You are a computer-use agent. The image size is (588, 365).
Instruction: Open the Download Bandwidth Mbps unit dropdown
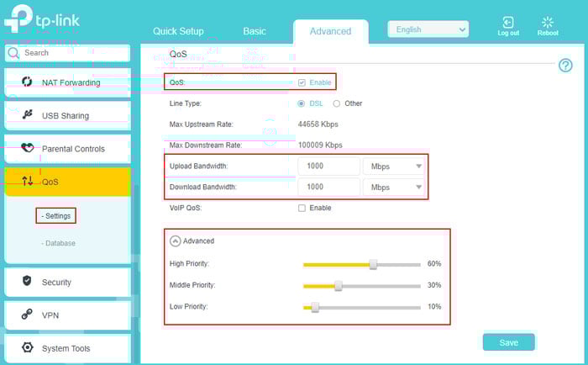(394, 187)
